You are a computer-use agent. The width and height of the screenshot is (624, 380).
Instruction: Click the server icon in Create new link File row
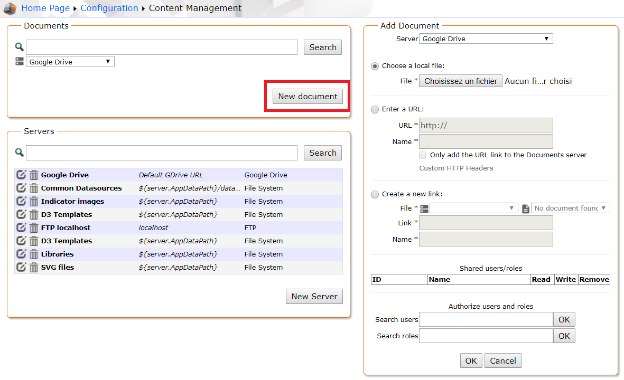tap(424, 208)
